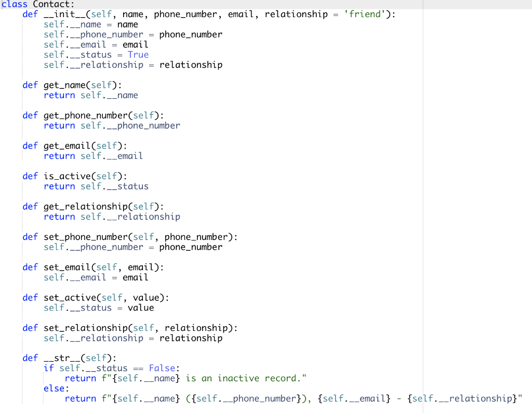
Task: Click the get_name method definition
Action: (64, 85)
